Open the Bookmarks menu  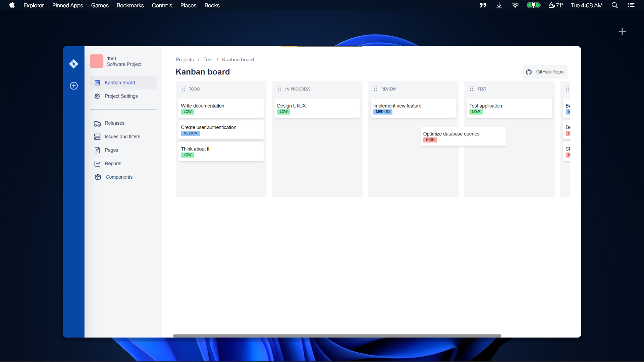(x=130, y=5)
